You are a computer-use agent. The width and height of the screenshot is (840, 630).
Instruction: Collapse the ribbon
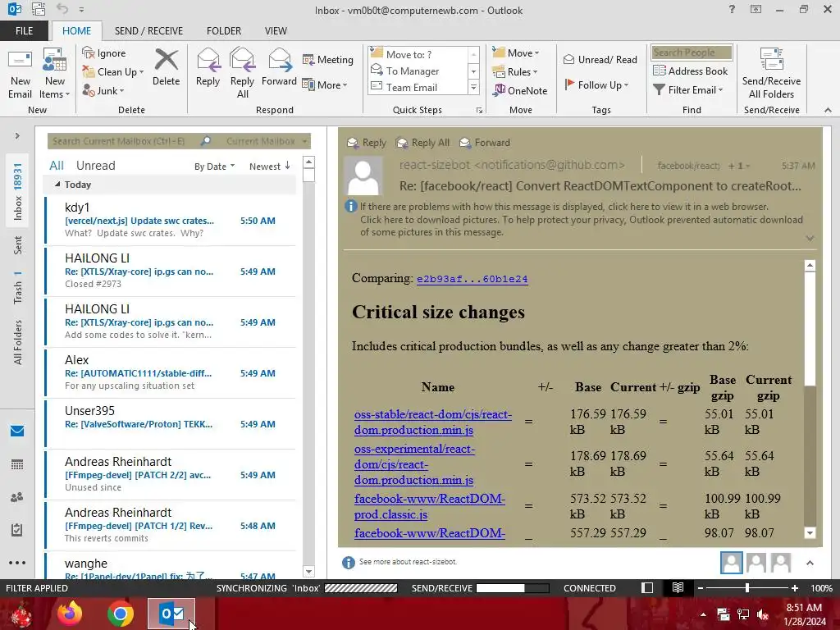[x=828, y=110]
